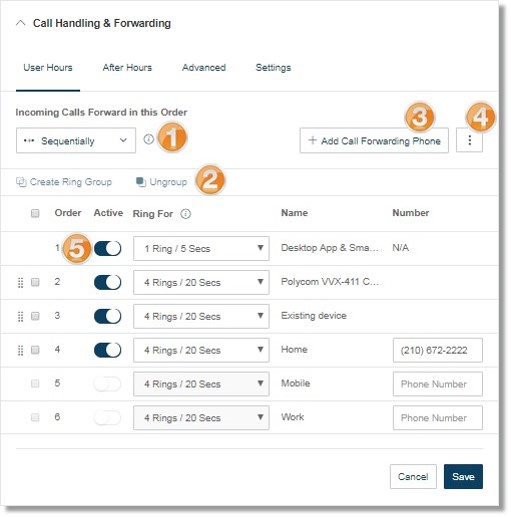
Task: Open Ring For dropdown for Home
Action: pyautogui.click(x=201, y=350)
